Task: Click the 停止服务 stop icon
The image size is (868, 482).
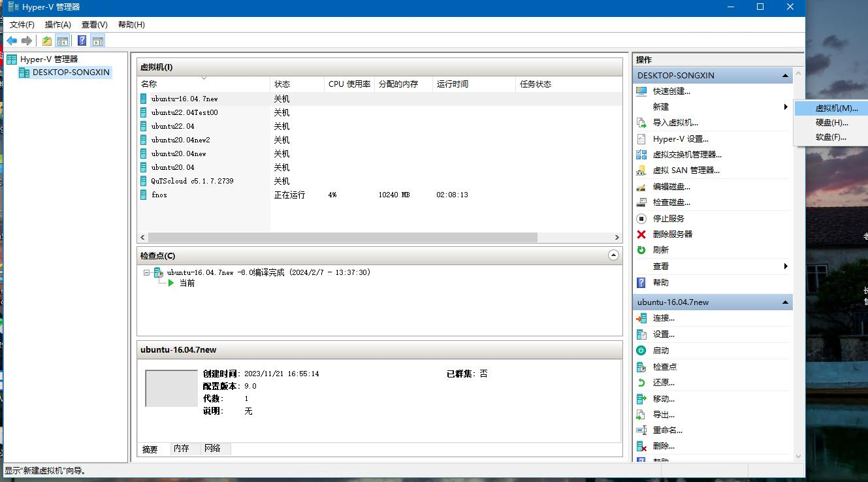Action: (x=641, y=218)
